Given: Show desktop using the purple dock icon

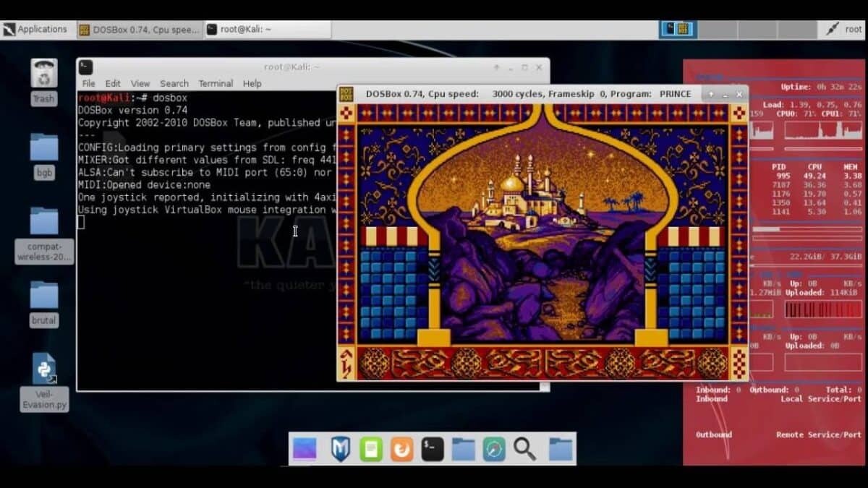Looking at the screenshot, I should 305,449.
